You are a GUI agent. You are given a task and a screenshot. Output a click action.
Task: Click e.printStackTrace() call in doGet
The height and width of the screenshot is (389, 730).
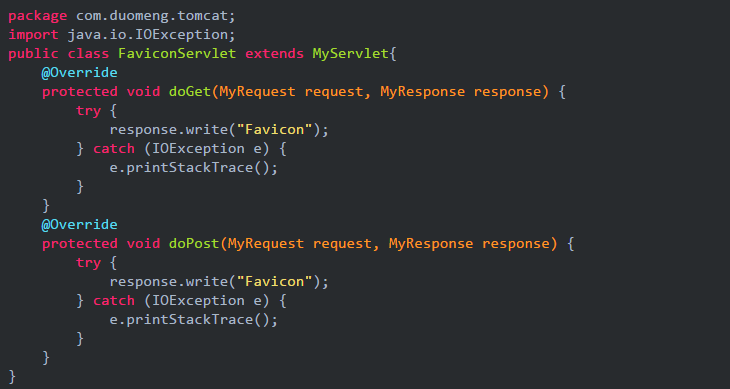[194, 168]
